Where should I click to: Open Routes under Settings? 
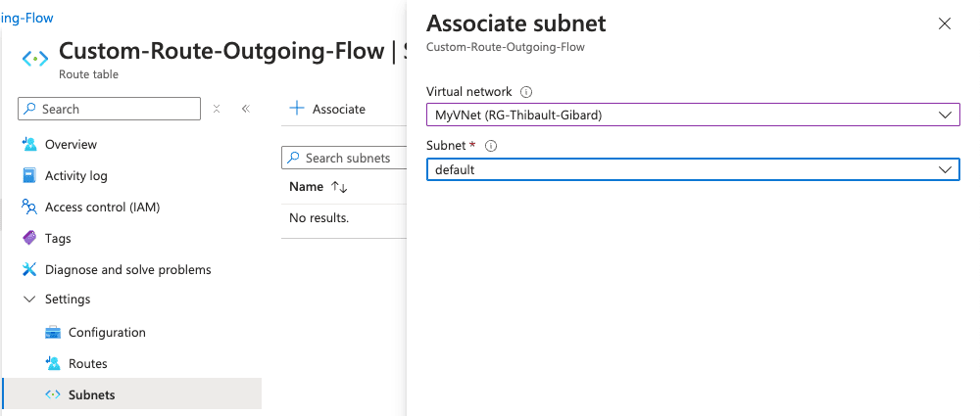[x=88, y=363]
